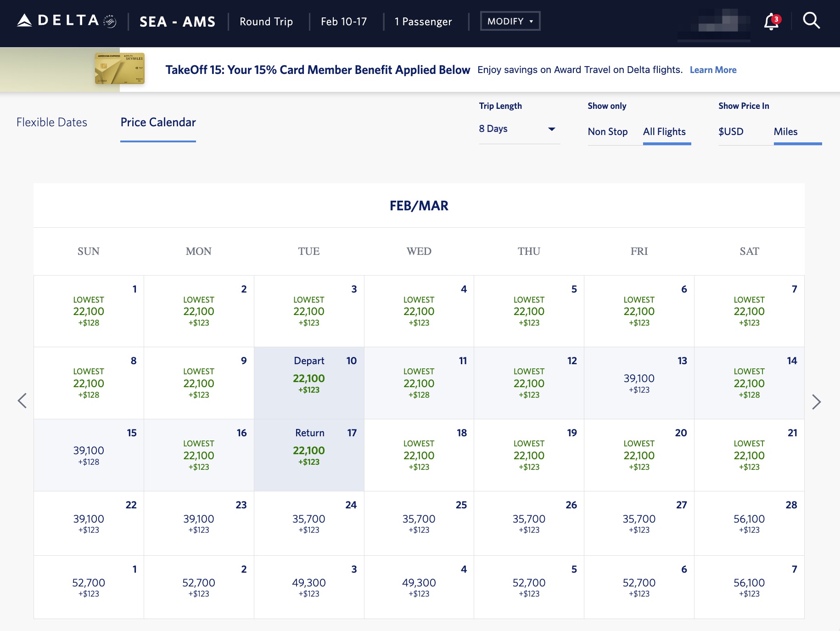Select the Return date of February 17

click(308, 455)
